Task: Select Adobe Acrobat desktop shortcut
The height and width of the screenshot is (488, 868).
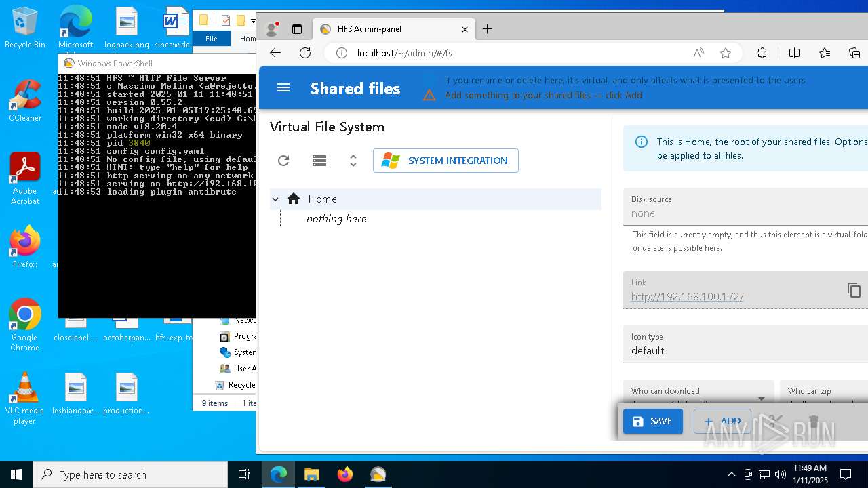Action: pyautogui.click(x=25, y=178)
